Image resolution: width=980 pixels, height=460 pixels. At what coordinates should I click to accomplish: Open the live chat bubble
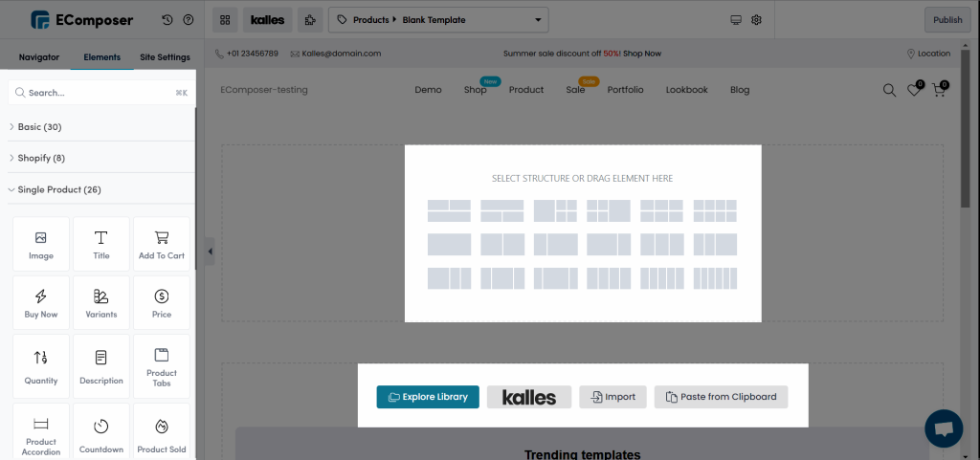pos(944,428)
